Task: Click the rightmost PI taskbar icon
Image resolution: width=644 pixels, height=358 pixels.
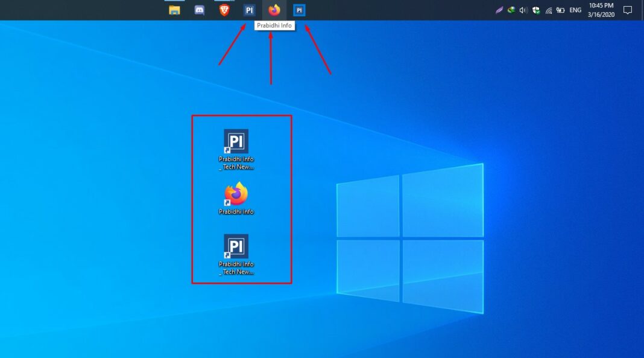Action: 299,10
